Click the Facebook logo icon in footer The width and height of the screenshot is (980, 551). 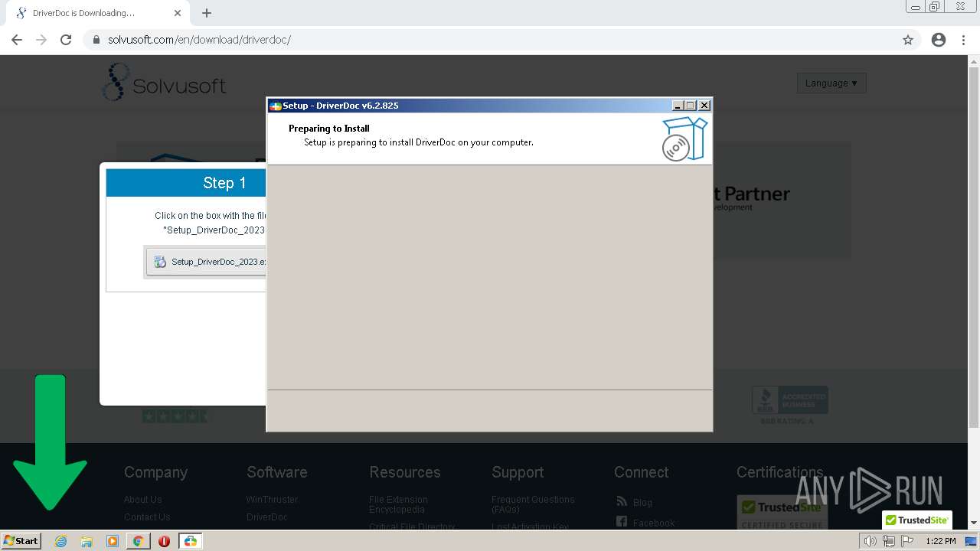(622, 523)
